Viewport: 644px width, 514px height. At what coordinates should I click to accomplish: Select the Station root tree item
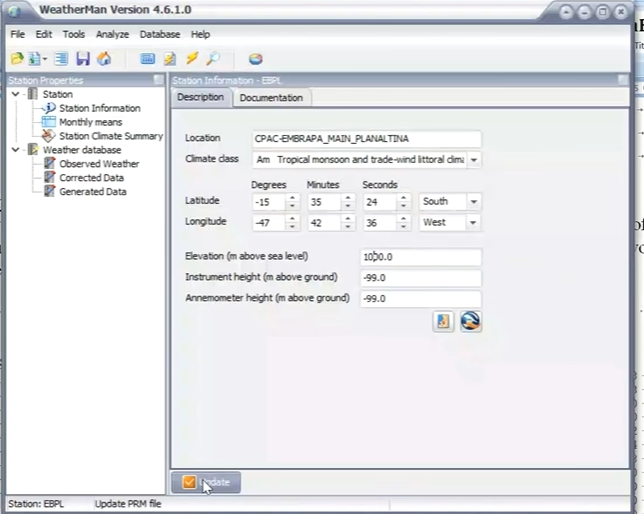58,95
